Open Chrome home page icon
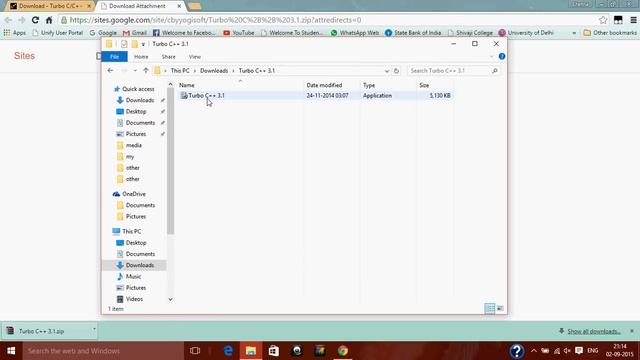 [49, 20]
